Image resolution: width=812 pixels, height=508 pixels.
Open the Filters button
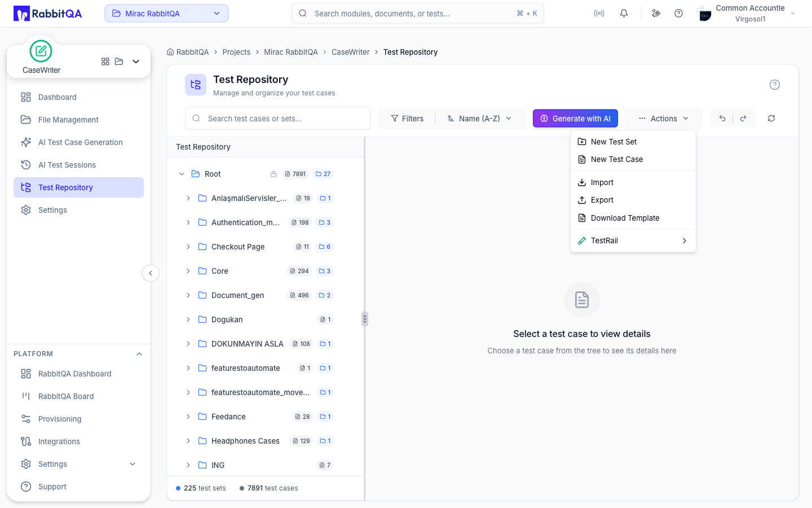coord(407,119)
